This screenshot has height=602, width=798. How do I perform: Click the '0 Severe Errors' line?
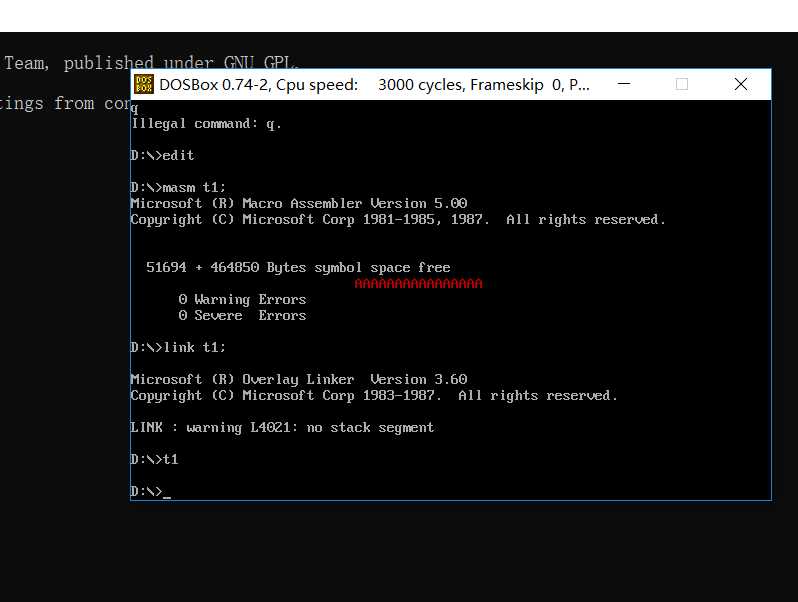click(x=242, y=315)
